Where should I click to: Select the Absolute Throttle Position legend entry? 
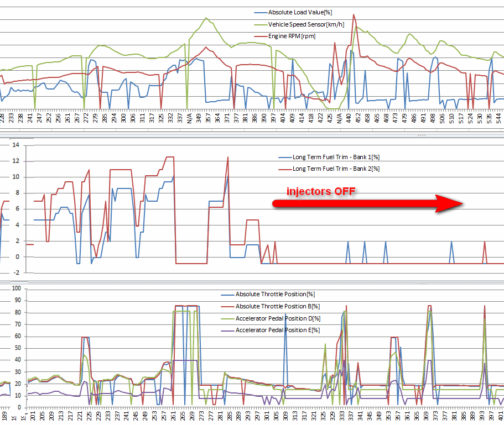tap(268, 295)
